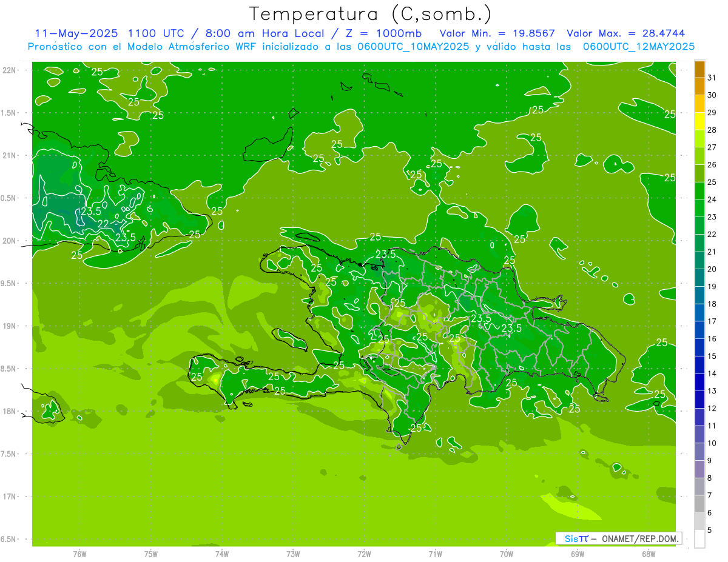The image size is (728, 562).
Task: Click the '0600UTC_10MAY2025' initialization time
Action: [411, 47]
